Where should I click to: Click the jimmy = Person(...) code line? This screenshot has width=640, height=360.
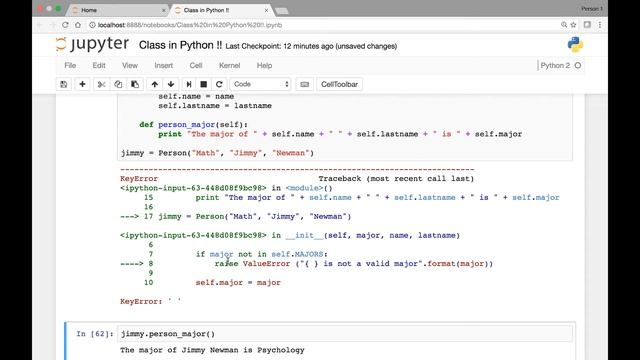[218, 153]
